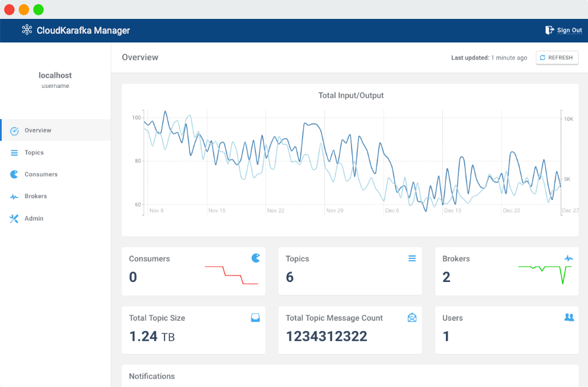Click the Admin wrench icon in sidebar

pyautogui.click(x=14, y=219)
